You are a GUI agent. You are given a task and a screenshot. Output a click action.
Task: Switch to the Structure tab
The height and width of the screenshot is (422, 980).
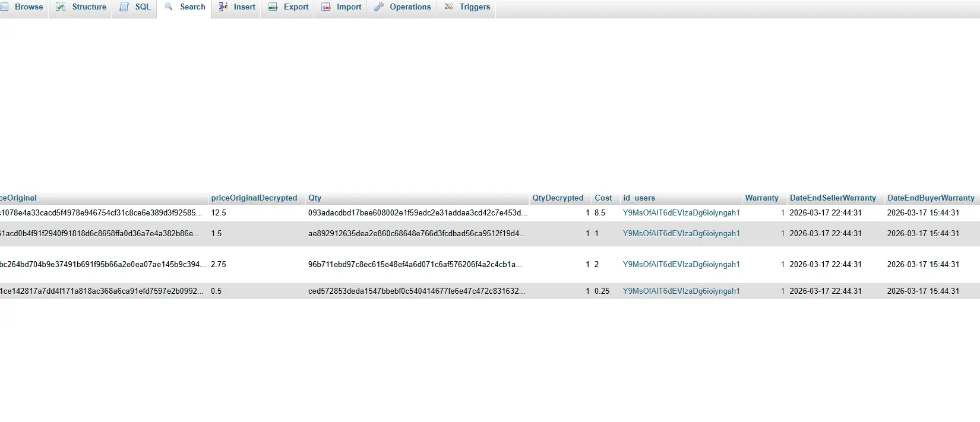point(88,7)
